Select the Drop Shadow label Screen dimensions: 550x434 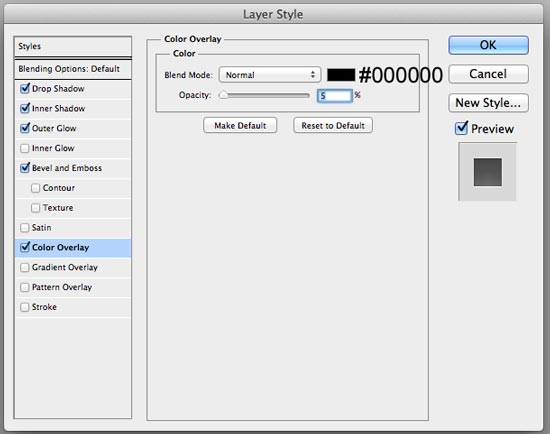[58, 89]
